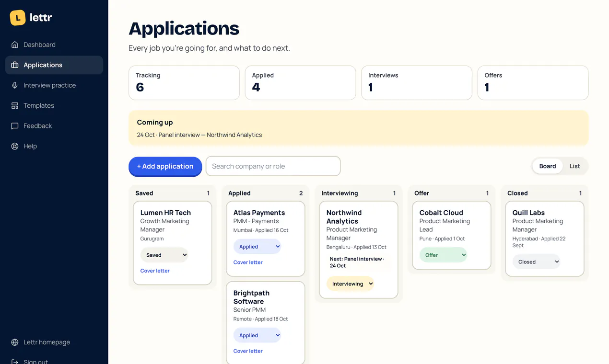Open status dropdown for Brightpath Software
Image resolution: width=609 pixels, height=364 pixels.
coord(257,335)
